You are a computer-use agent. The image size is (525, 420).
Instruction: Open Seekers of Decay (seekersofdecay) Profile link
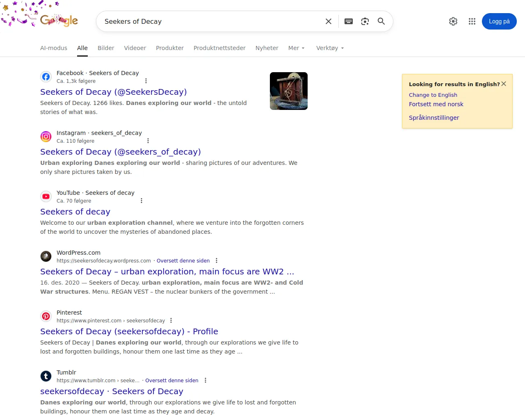point(129,331)
